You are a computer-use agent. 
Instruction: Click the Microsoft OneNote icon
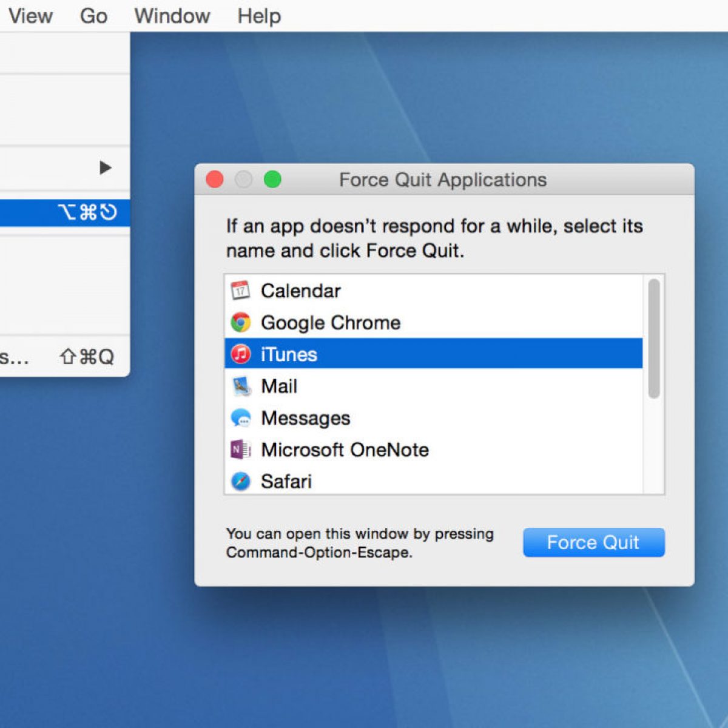pyautogui.click(x=241, y=450)
